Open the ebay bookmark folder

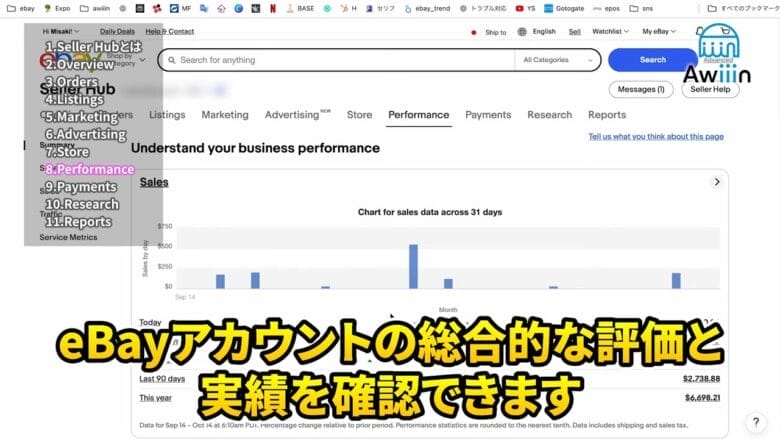coord(20,8)
